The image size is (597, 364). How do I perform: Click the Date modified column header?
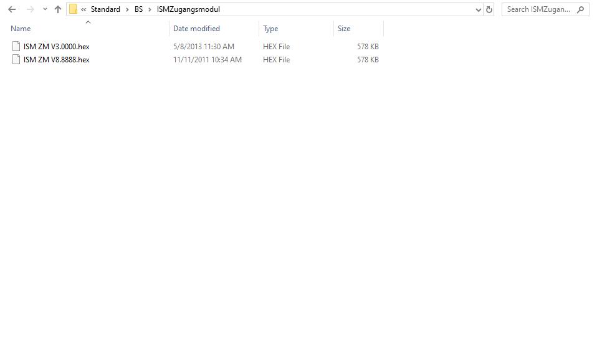tap(196, 29)
